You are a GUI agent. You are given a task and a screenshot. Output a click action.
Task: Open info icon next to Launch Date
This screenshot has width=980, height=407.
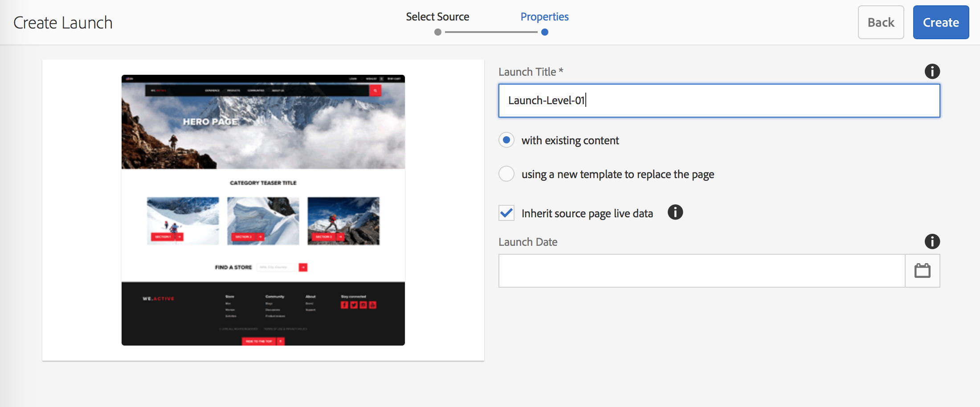coord(932,241)
